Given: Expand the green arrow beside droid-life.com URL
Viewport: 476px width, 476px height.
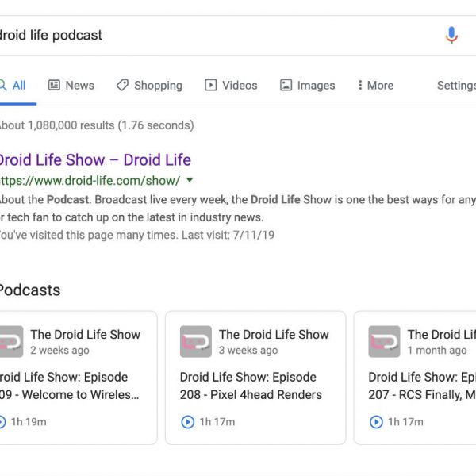Looking at the screenshot, I should click(190, 180).
